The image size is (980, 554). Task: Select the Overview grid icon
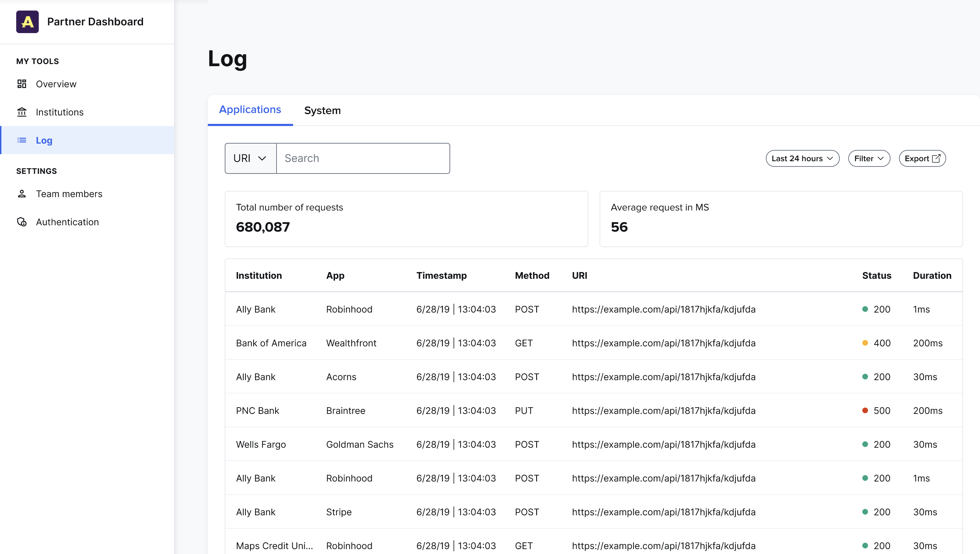pos(22,84)
